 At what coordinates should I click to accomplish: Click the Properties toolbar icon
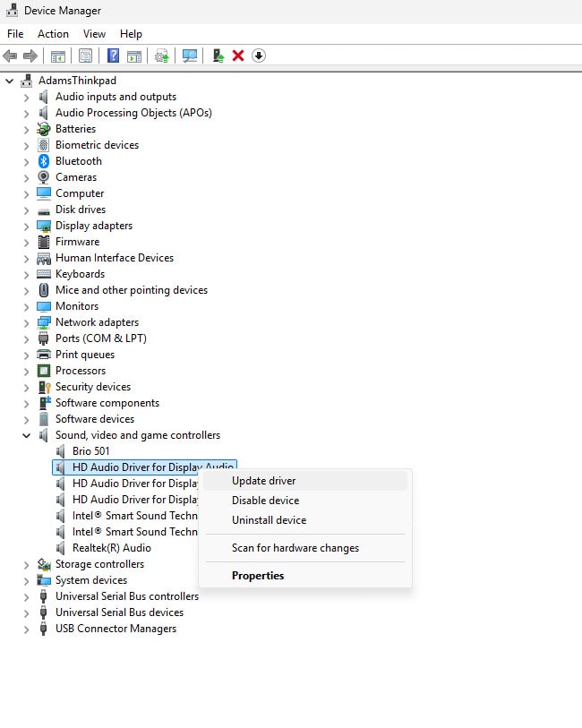point(85,56)
